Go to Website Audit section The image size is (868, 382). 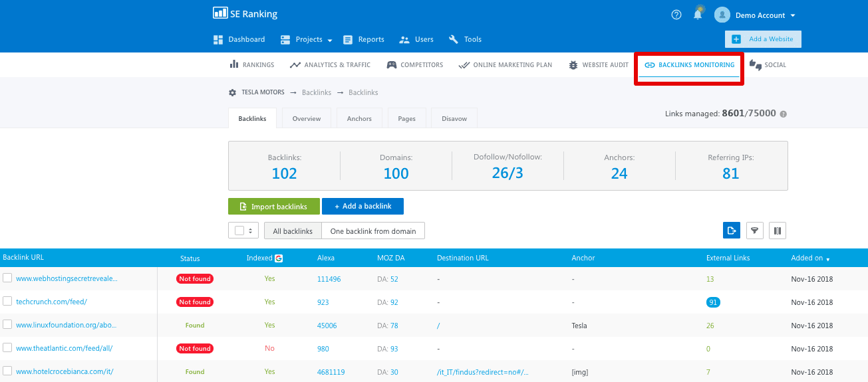click(599, 65)
